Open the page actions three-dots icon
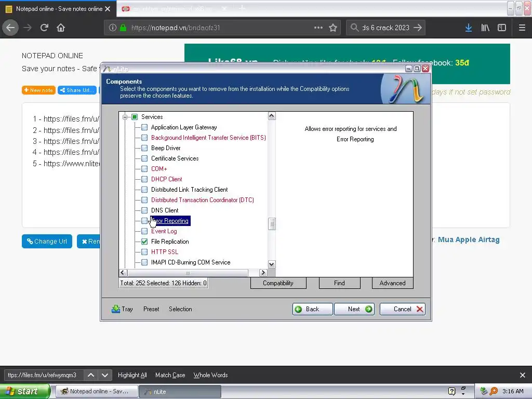The image size is (532, 399). click(318, 28)
